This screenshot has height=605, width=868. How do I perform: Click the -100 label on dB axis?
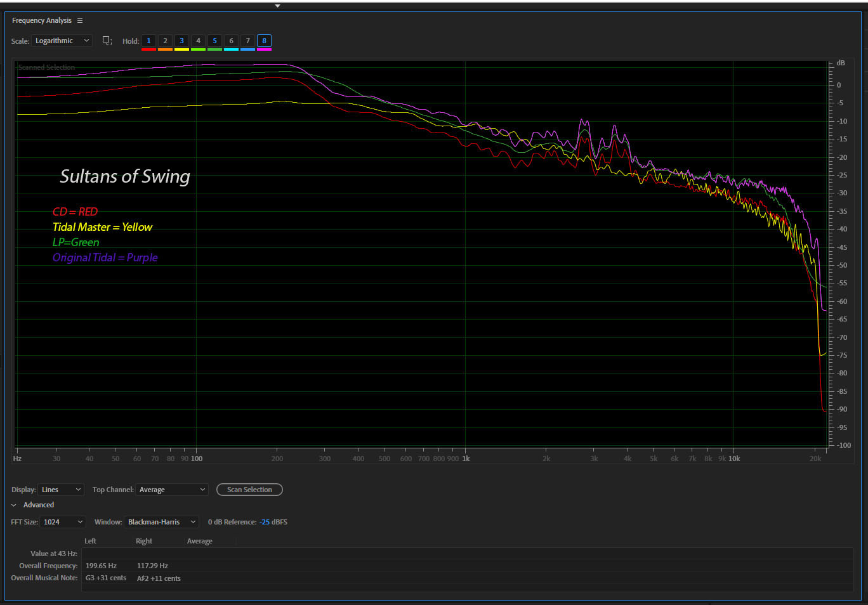pyautogui.click(x=843, y=445)
